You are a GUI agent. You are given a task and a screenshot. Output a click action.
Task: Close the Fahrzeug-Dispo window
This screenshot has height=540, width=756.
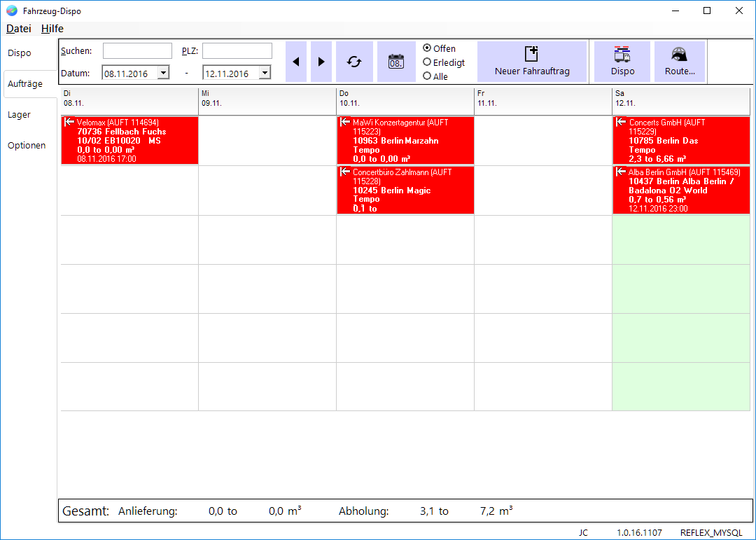(x=738, y=11)
